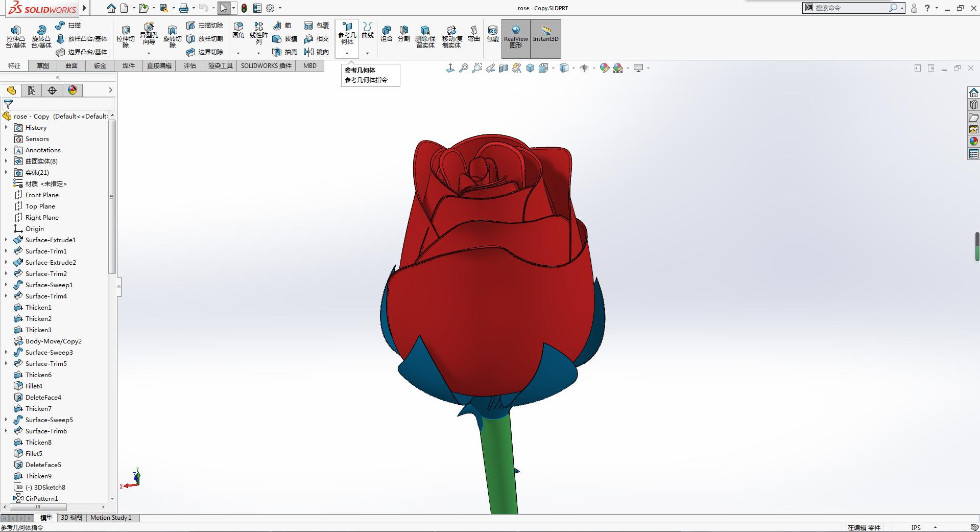Click the Rebuild traffic light icon
This screenshot has width=980, height=532.
click(x=244, y=8)
